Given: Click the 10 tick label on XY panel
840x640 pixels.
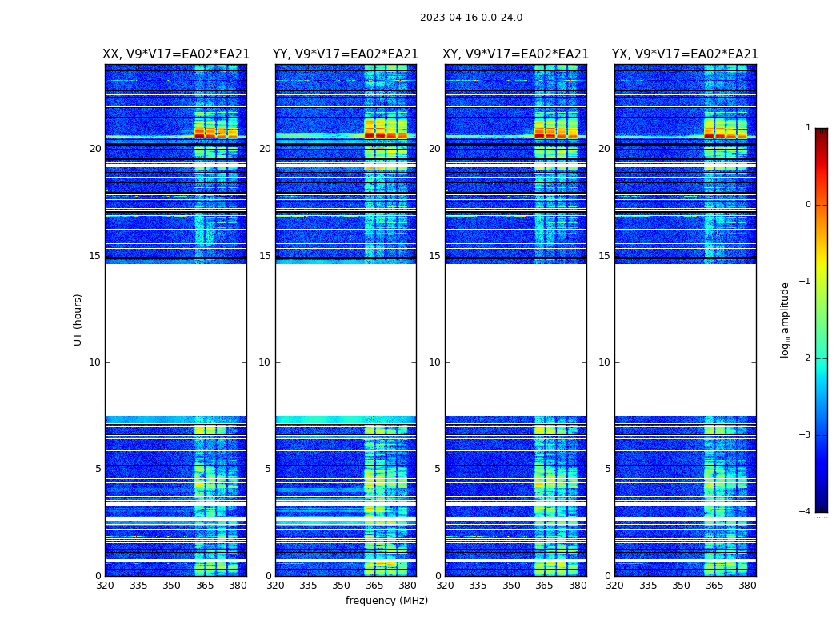Looking at the screenshot, I should [434, 362].
